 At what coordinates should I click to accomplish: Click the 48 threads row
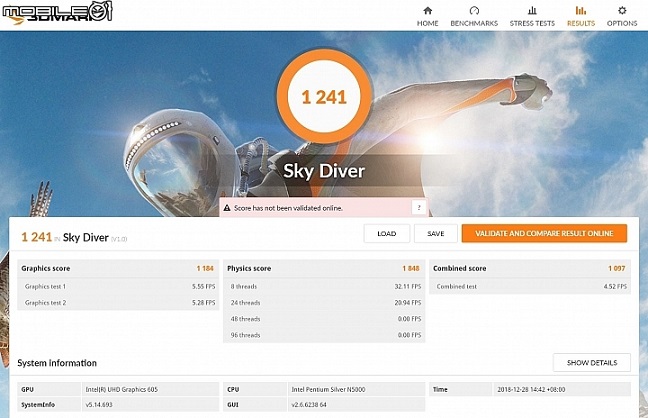tap(324, 319)
